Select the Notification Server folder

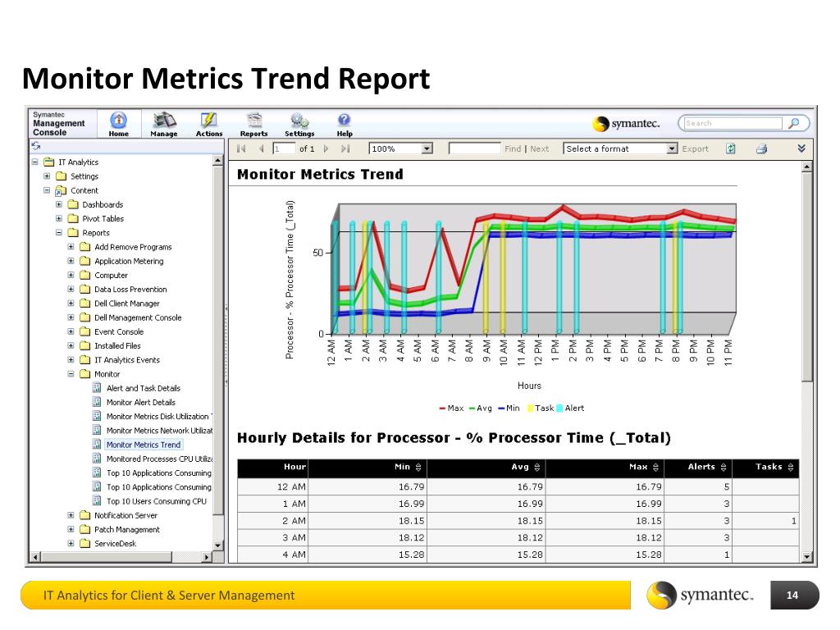(126, 515)
